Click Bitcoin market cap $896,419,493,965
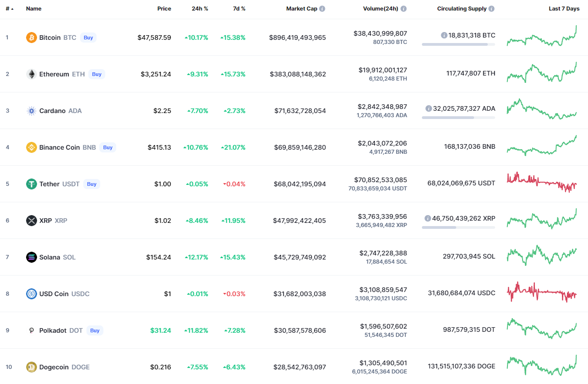588x384 pixels. click(x=298, y=38)
